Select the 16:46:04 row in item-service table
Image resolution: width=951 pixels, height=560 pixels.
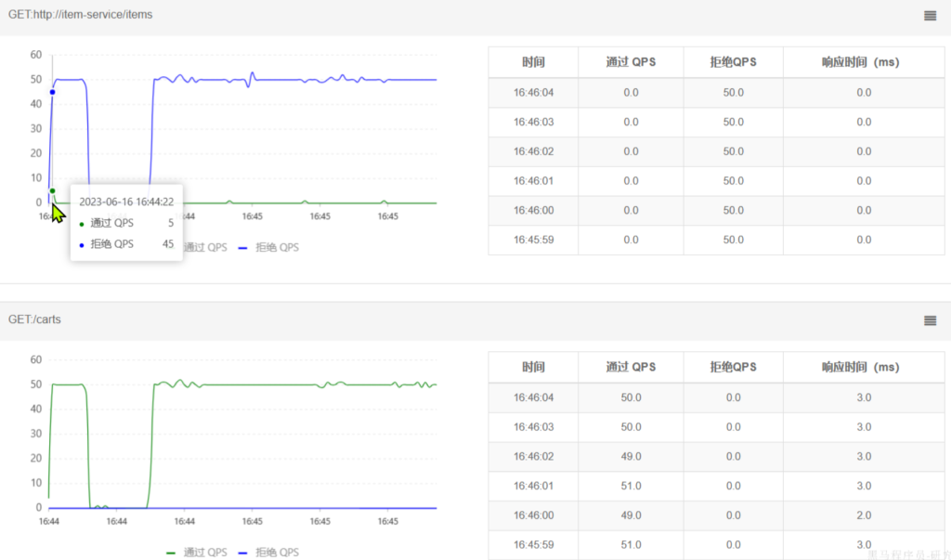pyautogui.click(x=533, y=93)
